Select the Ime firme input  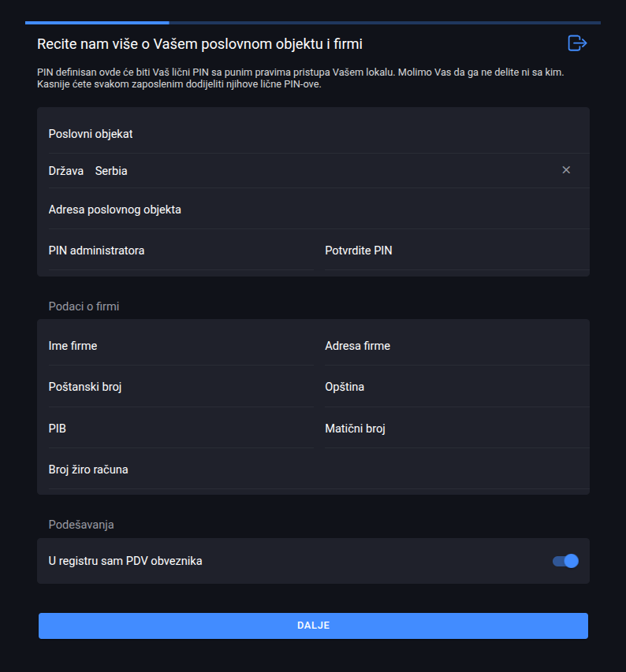(181, 346)
